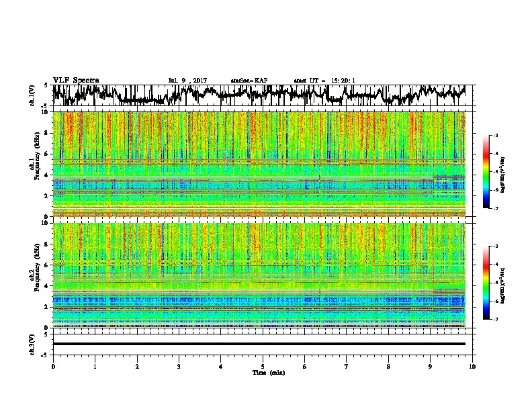This screenshot has width=532, height=411.
Task: Click the 8 kHz tick on ch.1 frequency axis
Action: (x=47, y=133)
